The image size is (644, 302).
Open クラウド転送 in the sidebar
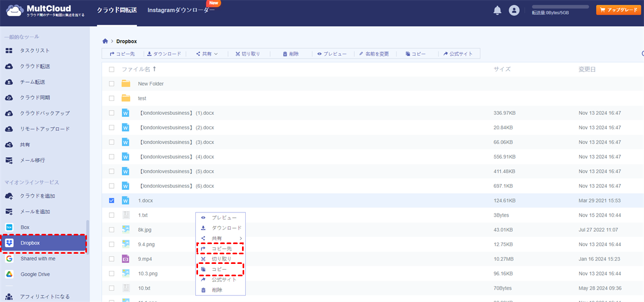click(x=35, y=67)
